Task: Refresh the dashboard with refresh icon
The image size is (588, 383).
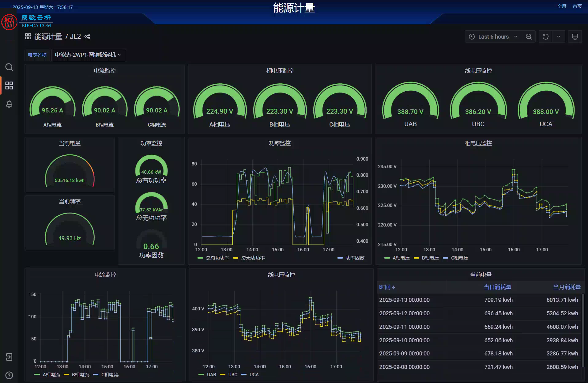Action: 545,37
